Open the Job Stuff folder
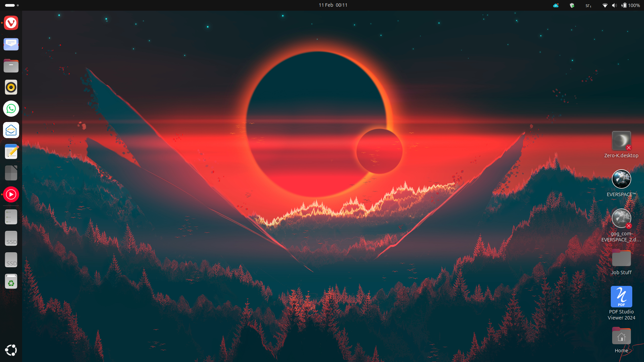 tap(621, 262)
